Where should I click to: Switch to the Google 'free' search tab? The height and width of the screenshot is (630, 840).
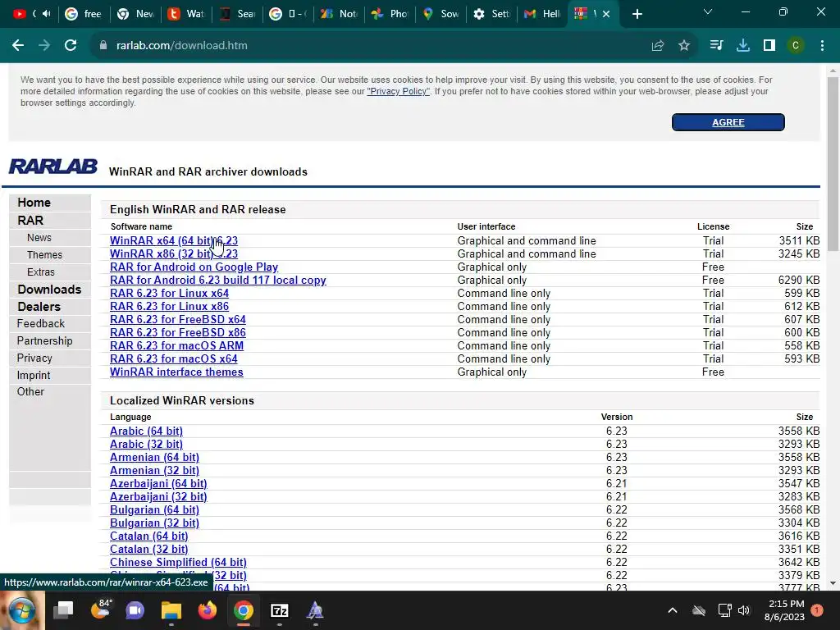[83, 14]
